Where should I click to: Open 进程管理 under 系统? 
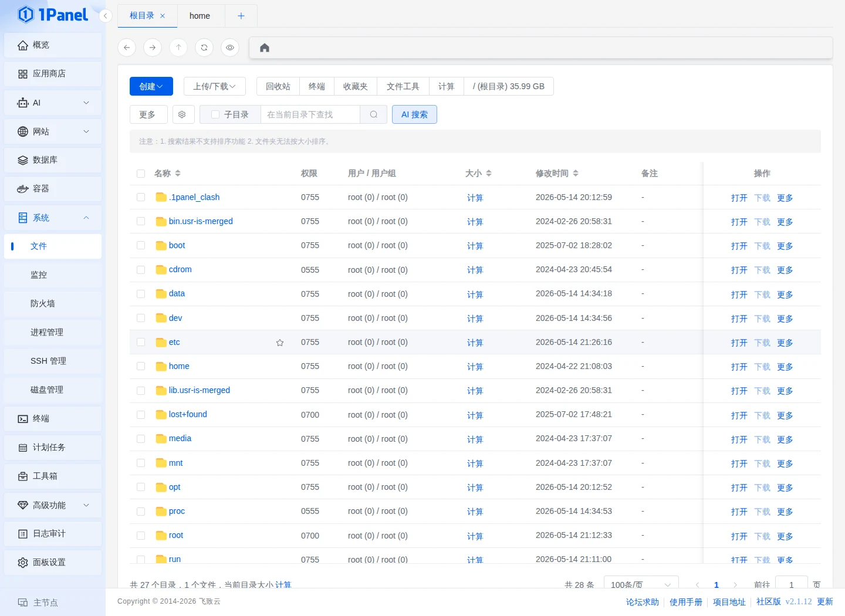click(53, 333)
